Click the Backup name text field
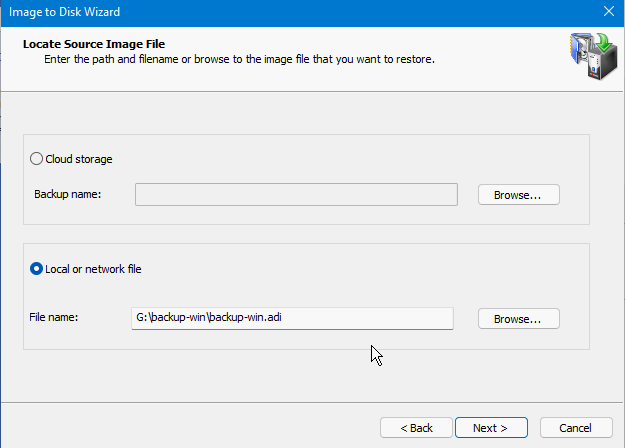Screen dimensions: 625x448 (x=296, y=195)
